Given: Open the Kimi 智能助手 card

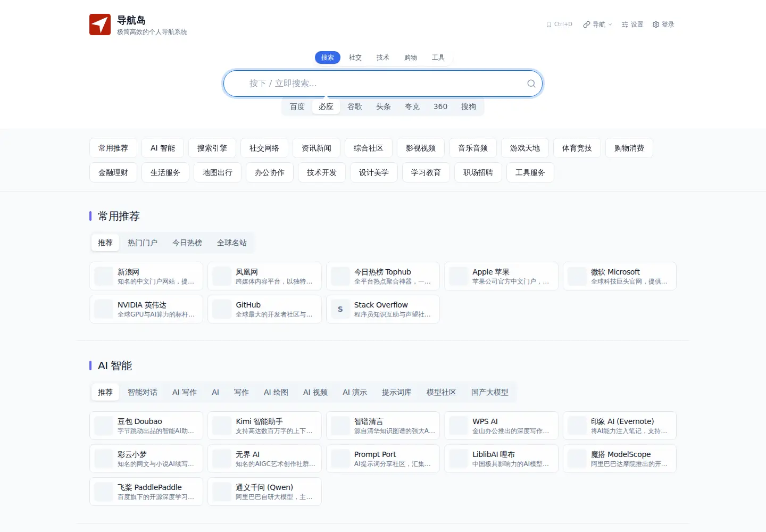Looking at the screenshot, I should pos(264,426).
